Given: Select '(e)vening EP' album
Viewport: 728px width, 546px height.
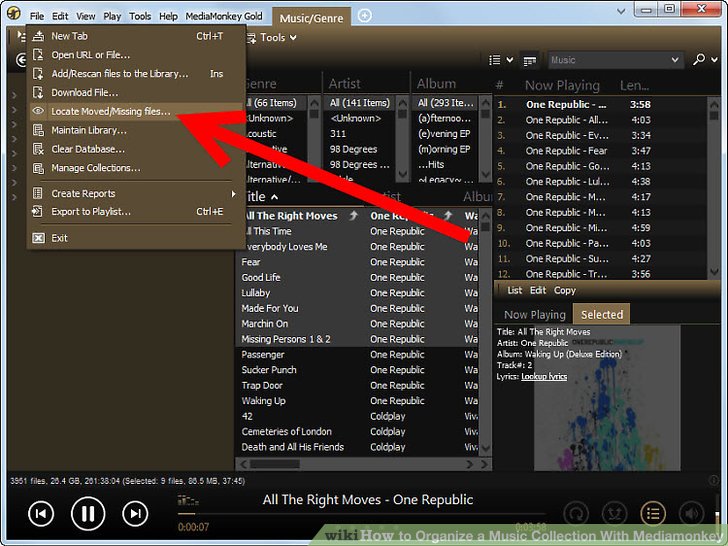Looking at the screenshot, I should click(x=446, y=134).
